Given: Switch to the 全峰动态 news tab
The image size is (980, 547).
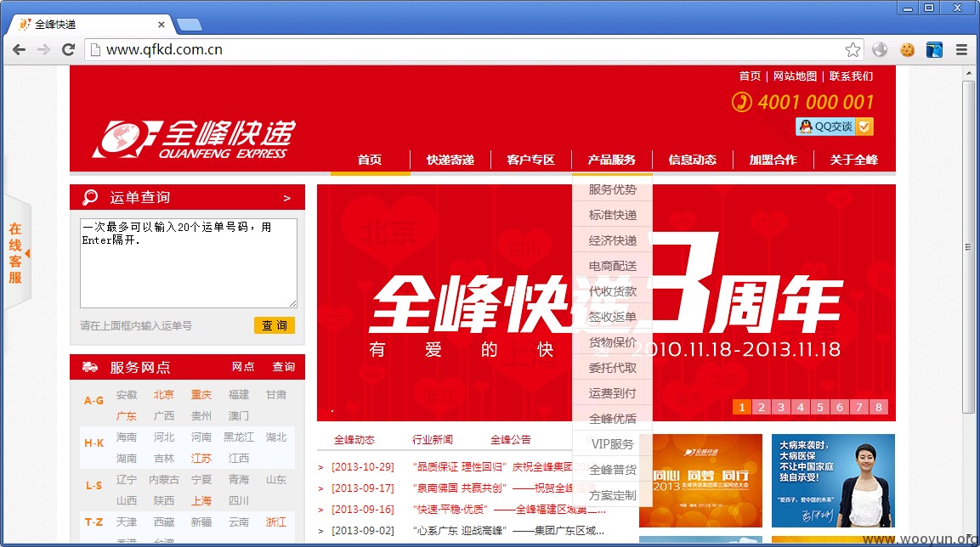Looking at the screenshot, I should (354, 440).
